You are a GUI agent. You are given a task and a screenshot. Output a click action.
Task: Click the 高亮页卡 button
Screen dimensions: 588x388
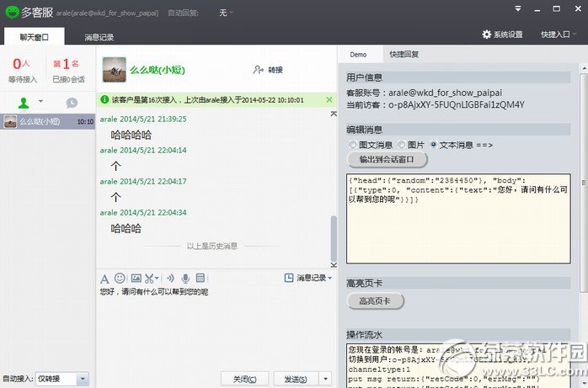pos(375,300)
